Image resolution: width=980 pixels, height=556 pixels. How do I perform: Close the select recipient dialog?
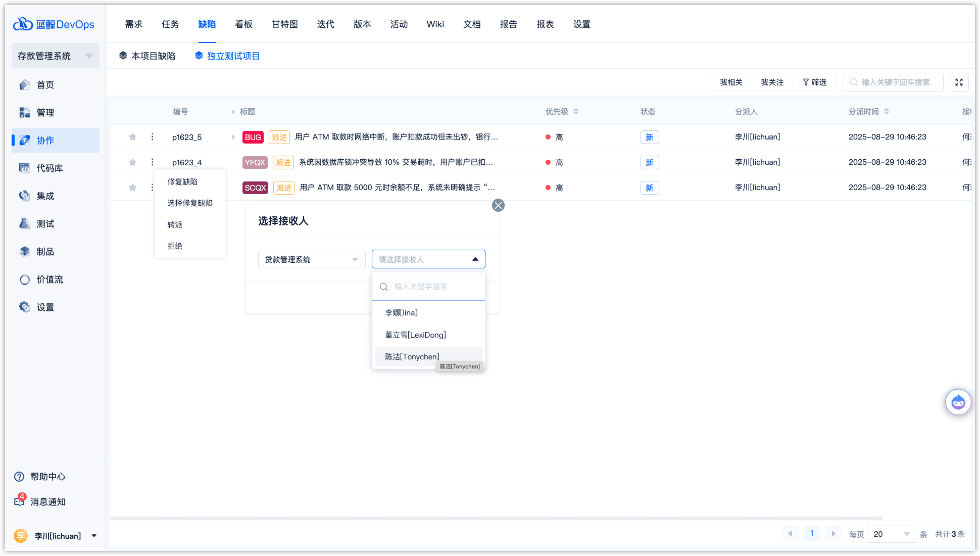coord(498,205)
